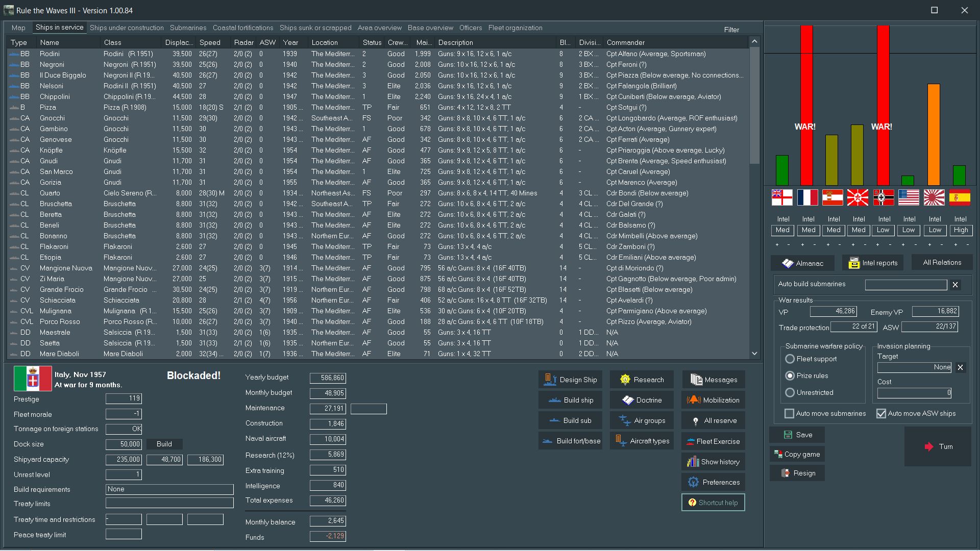Clear the invasion Target field
The height and width of the screenshot is (551, 980).
point(960,367)
